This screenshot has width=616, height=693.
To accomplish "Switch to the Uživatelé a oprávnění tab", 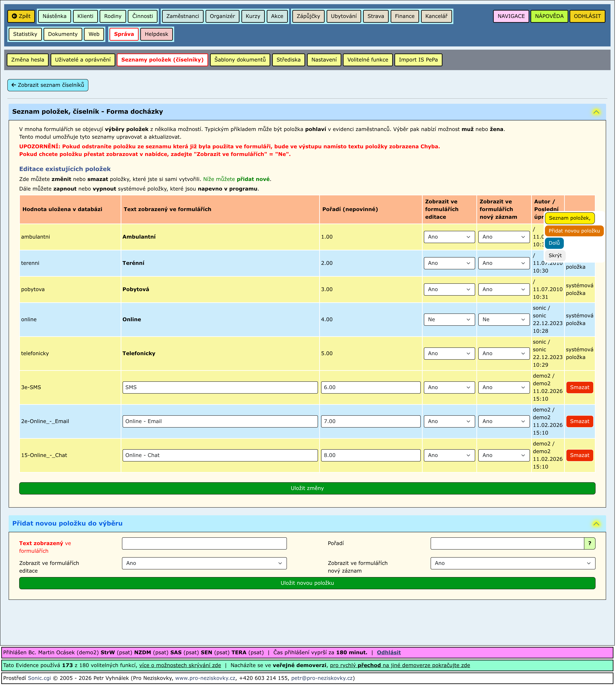I will pyautogui.click(x=83, y=60).
